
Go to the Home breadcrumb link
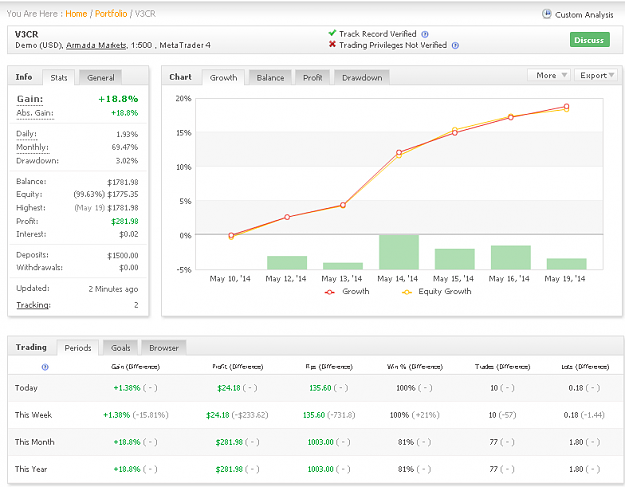76,14
